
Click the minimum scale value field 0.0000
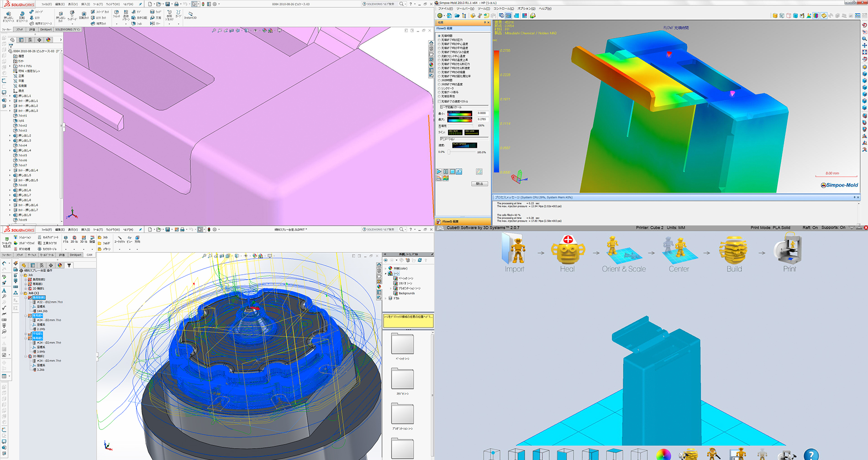coord(482,113)
